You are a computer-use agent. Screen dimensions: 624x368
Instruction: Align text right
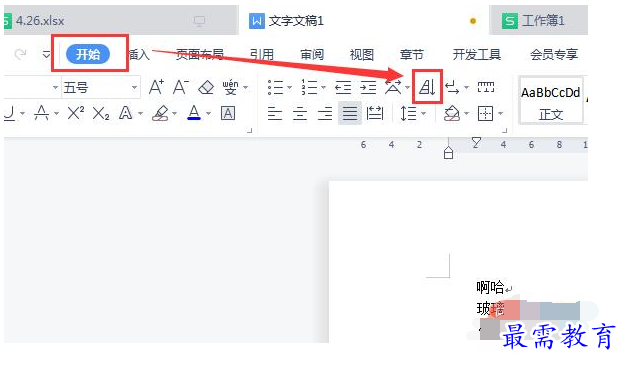325,114
